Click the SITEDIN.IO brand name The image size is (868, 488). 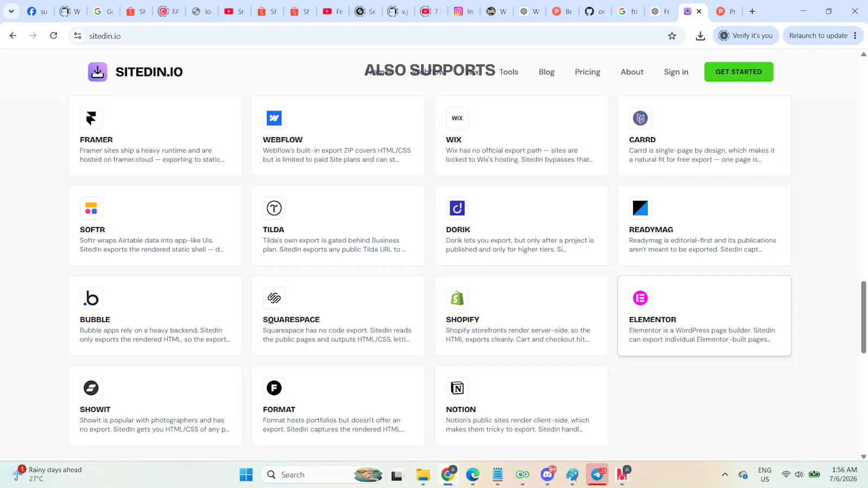click(x=149, y=72)
